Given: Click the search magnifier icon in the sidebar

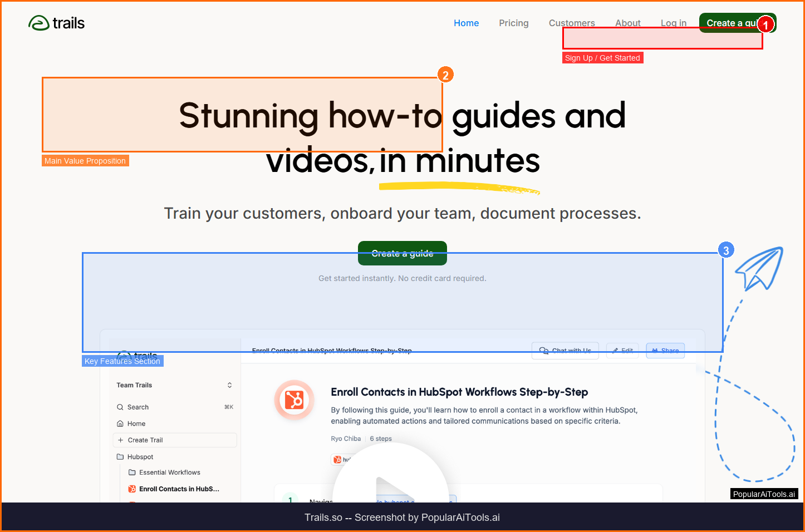Looking at the screenshot, I should click(x=120, y=407).
